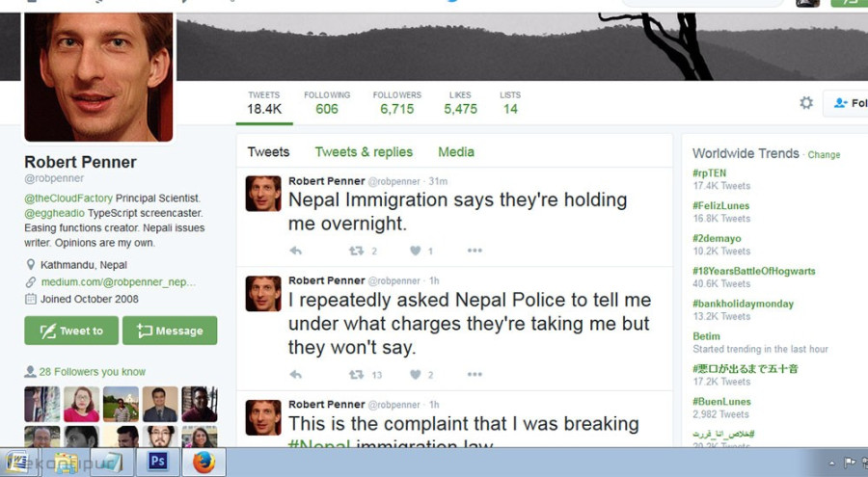Launch Photoshop from the taskbar
The height and width of the screenshot is (477, 868).
[157, 462]
